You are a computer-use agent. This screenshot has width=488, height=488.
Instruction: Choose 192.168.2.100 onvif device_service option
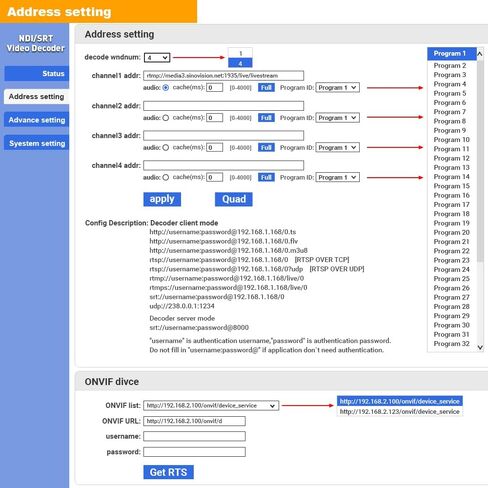[x=400, y=401]
